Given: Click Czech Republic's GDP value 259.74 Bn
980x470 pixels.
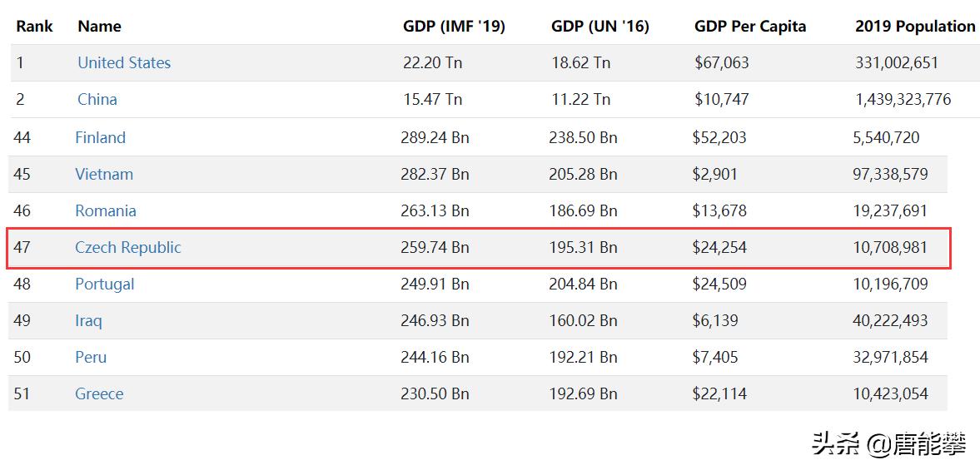Looking at the screenshot, I should coord(435,248).
